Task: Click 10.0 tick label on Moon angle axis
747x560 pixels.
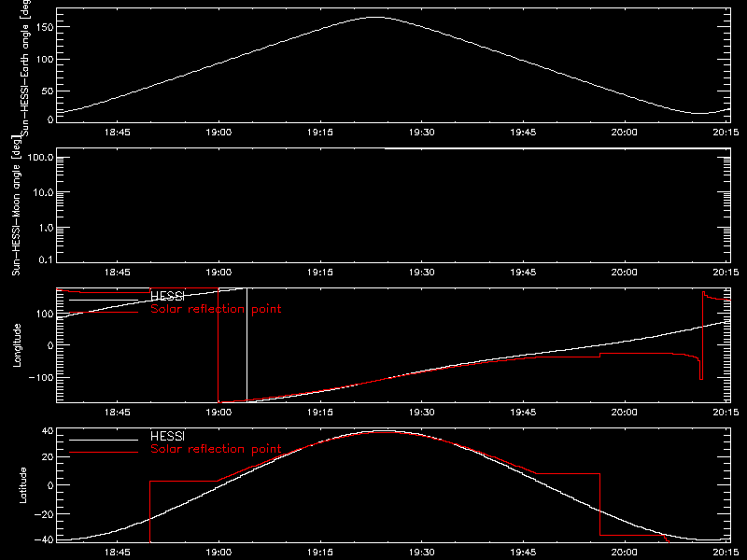Action: click(43, 192)
